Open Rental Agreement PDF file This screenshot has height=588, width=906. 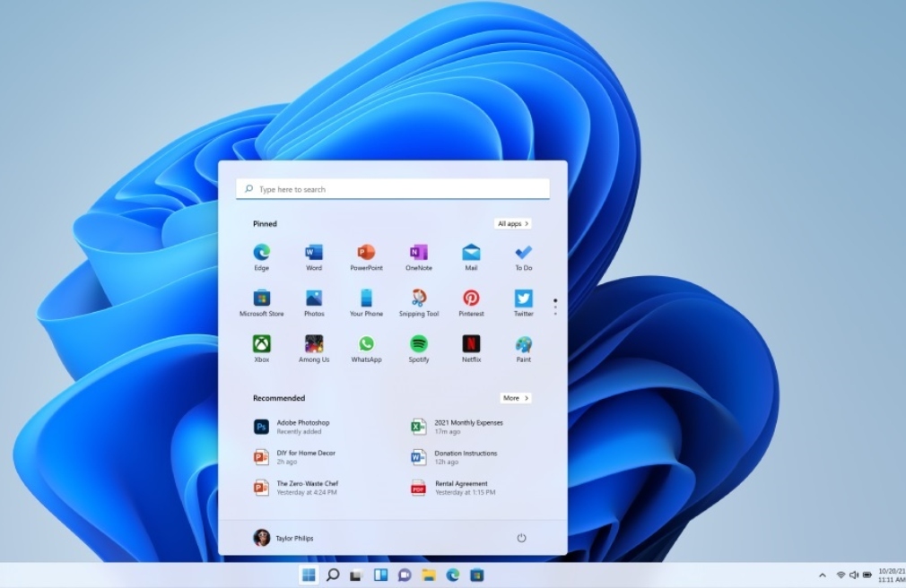point(453,488)
